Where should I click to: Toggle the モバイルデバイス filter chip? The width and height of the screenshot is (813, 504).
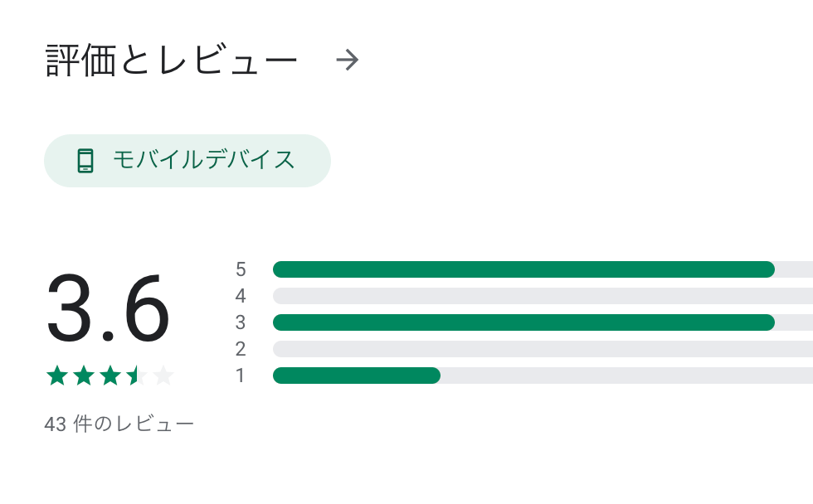tap(187, 161)
